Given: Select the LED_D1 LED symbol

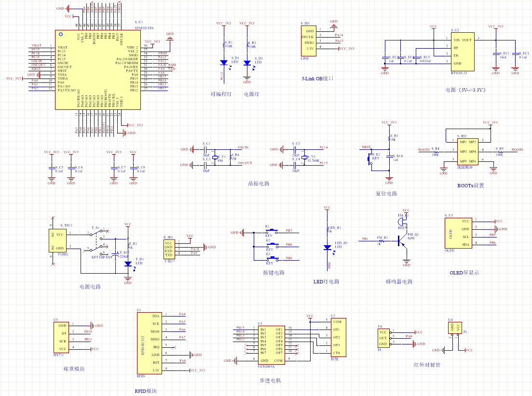Looking at the screenshot, I should click(327, 247).
